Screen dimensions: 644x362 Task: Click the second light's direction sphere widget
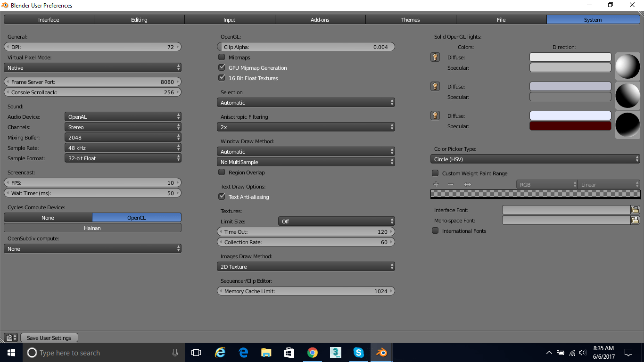pos(627,95)
